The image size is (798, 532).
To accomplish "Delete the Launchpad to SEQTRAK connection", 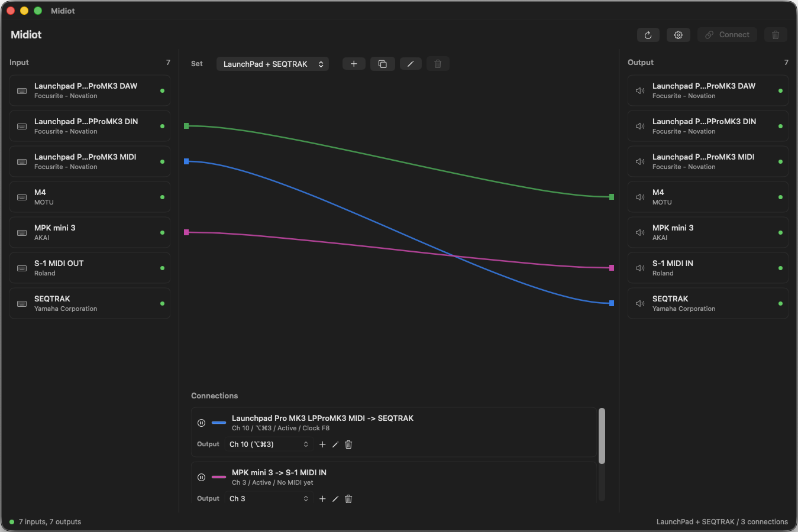I will coord(348,445).
